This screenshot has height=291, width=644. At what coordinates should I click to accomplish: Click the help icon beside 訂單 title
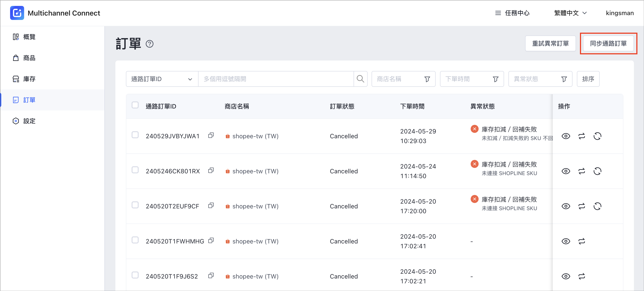[x=150, y=44]
